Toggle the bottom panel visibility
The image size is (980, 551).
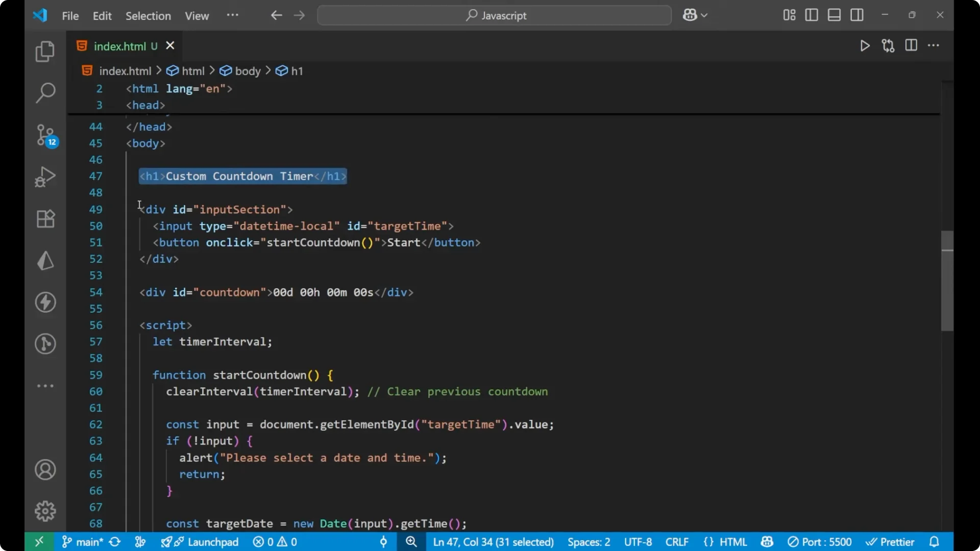(x=834, y=15)
